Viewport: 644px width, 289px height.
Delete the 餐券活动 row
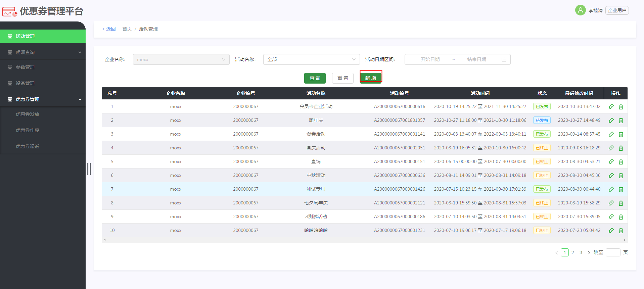[621, 134]
